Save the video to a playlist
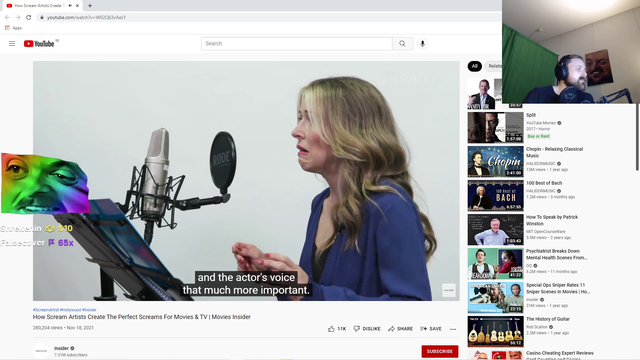The width and height of the screenshot is (640, 360). [x=431, y=329]
